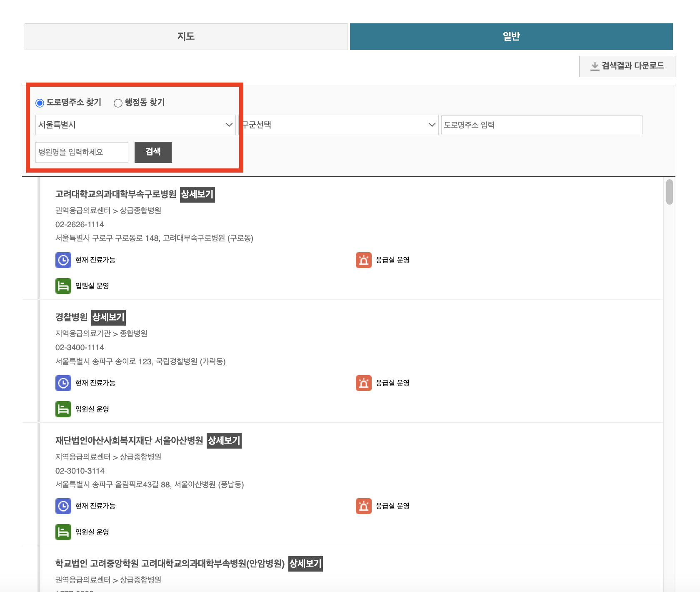Click address 서울특별시 송파구 송이로 123

140,361
